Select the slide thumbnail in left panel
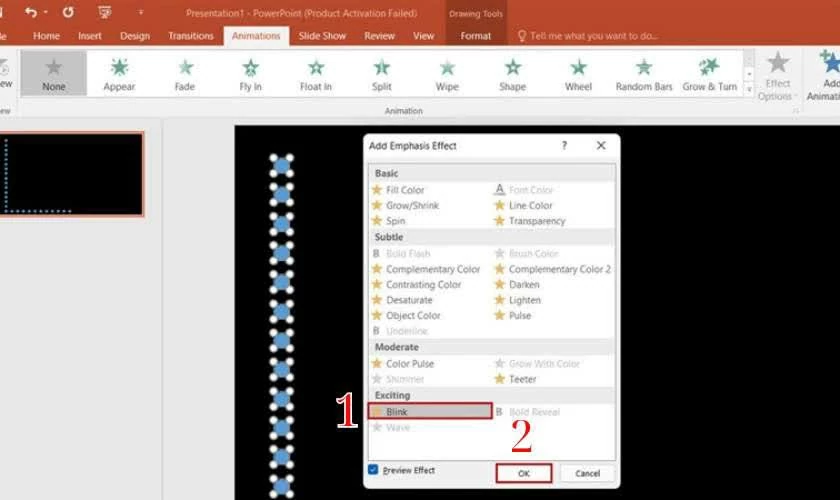This screenshot has width=840, height=500. tap(72, 174)
